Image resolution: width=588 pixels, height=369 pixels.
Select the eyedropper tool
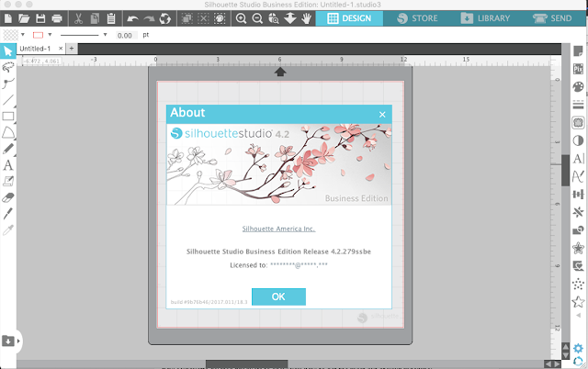point(8,229)
